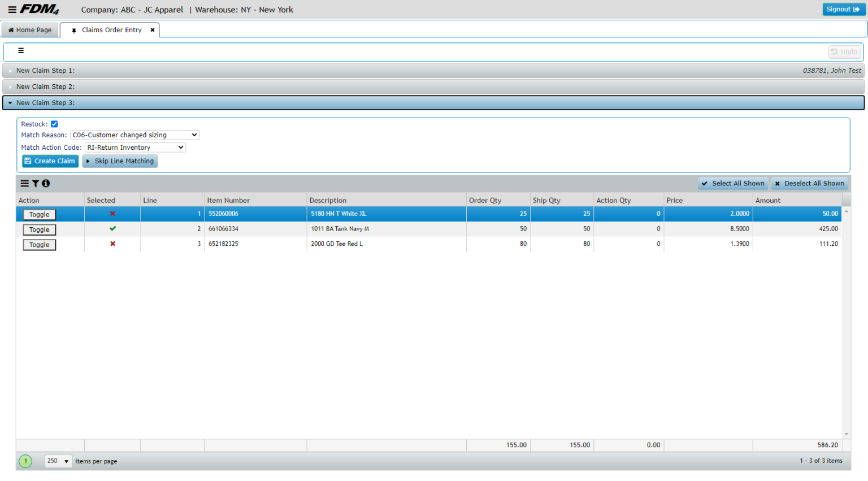The height and width of the screenshot is (481, 868).
Task: Toggle selection for line 1 item 552060006
Action: tap(38, 214)
